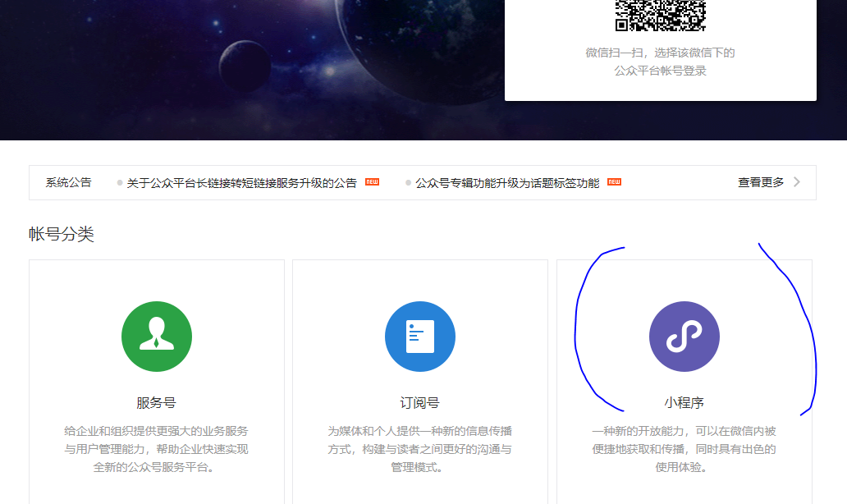Click the NEW badge after the link-service announcement

coord(370,182)
